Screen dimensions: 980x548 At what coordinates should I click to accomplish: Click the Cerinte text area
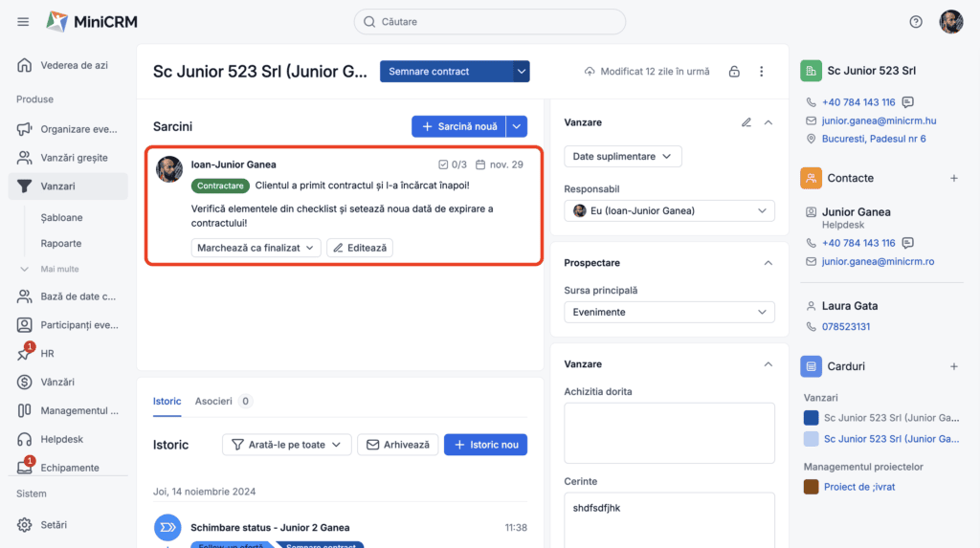coord(669,520)
